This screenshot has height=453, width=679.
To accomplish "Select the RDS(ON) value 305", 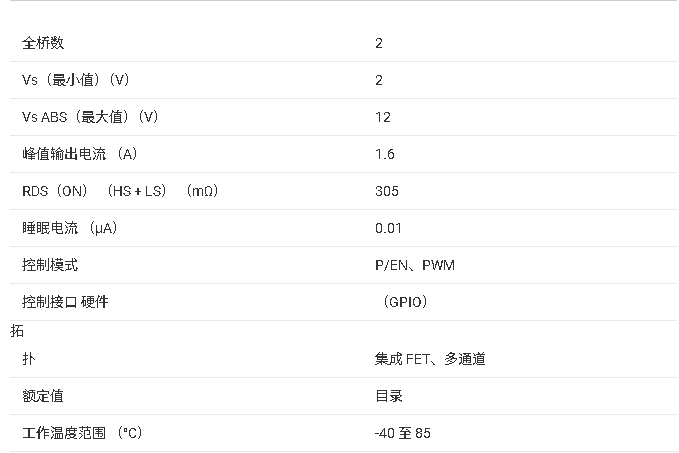I will (x=387, y=191).
